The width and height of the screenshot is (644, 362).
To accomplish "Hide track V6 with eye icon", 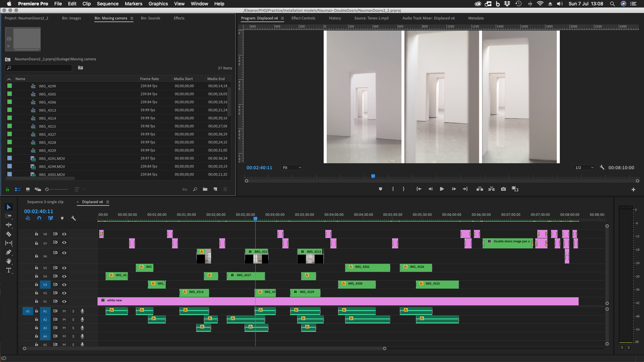I will pyautogui.click(x=64, y=253).
